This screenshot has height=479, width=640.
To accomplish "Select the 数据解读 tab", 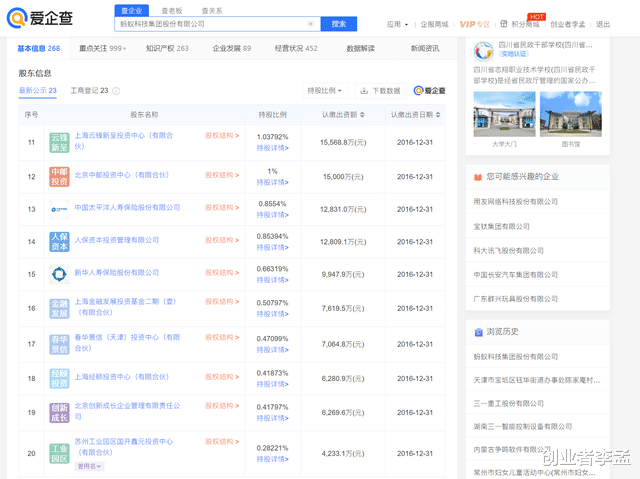I will coord(360,49).
